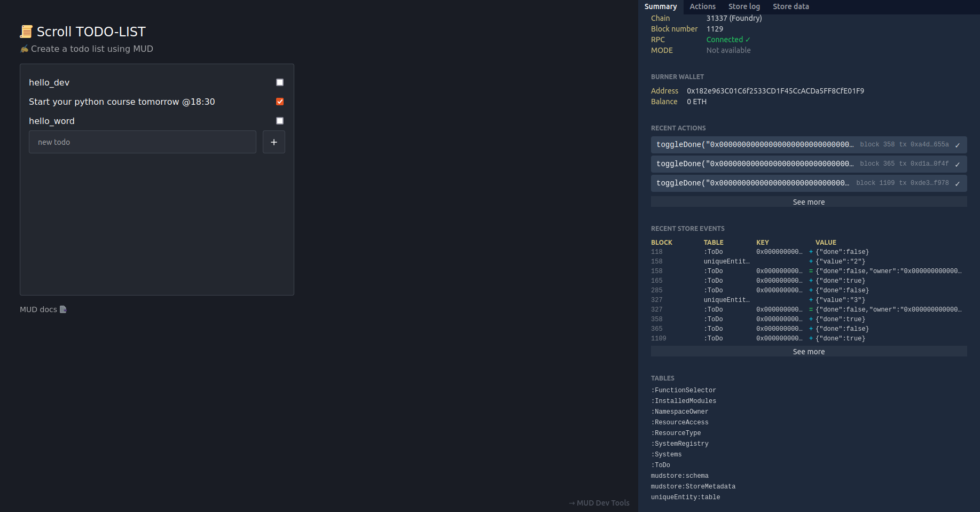Click chain value 31337 (Foundry)
The image size is (980, 512).
click(x=734, y=18)
